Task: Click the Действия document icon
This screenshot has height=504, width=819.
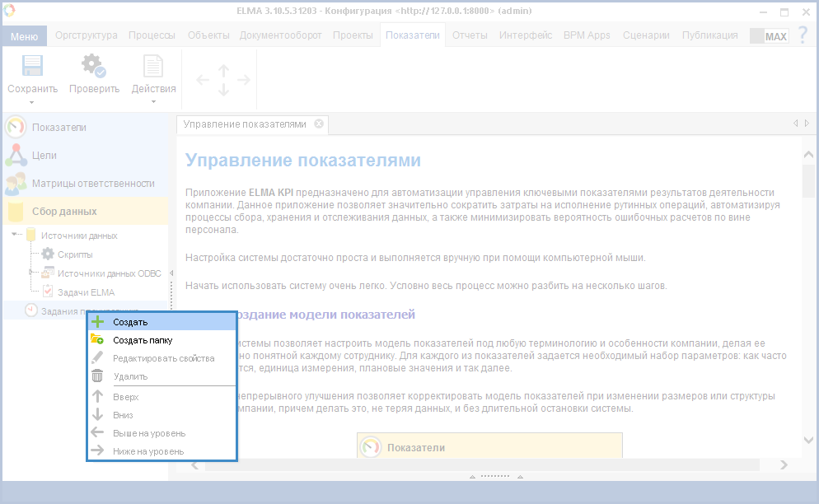Action: [153, 66]
